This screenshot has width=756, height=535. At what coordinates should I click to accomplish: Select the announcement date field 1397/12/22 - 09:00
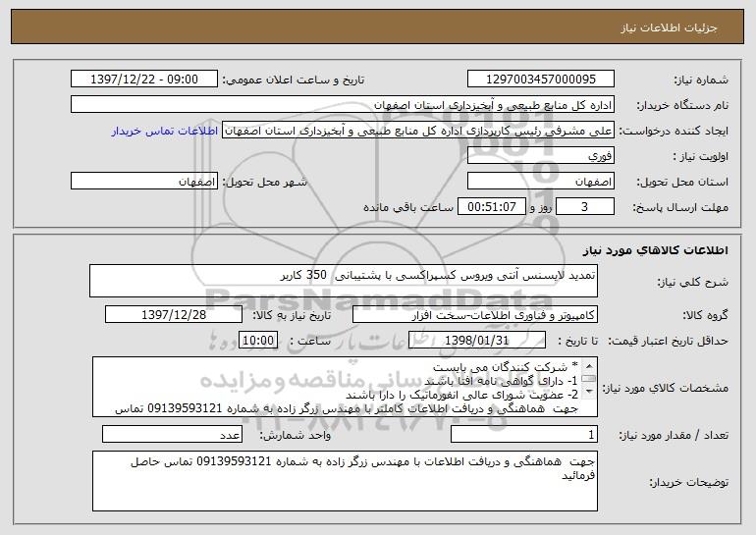click(144, 80)
